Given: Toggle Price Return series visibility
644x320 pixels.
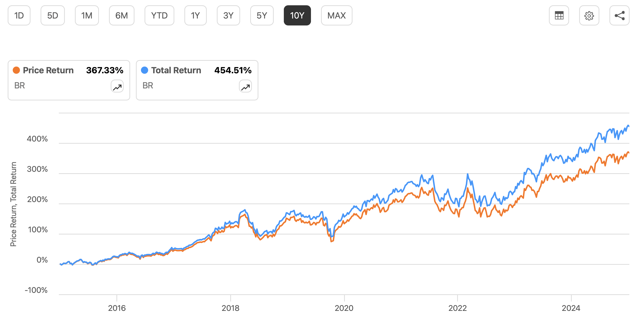Looking at the screenshot, I should pyautogui.click(x=48, y=70).
